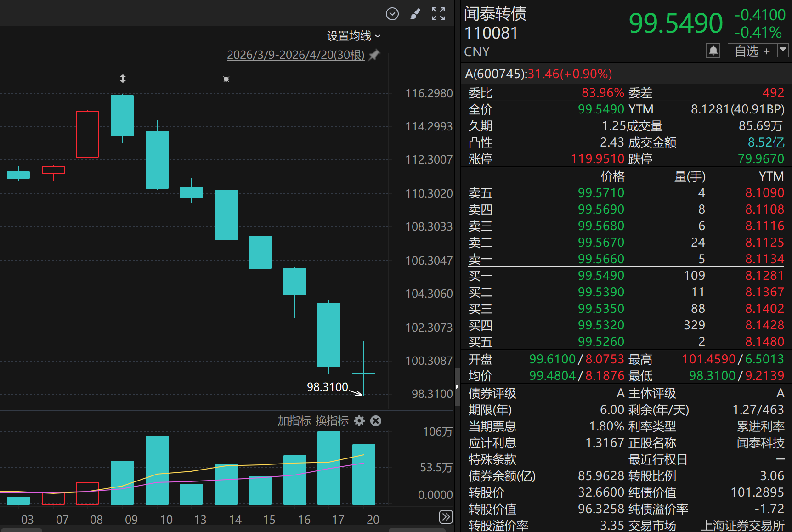Expand the right panel chevron handle
The height and width of the screenshot is (532, 792).
[x=456, y=387]
